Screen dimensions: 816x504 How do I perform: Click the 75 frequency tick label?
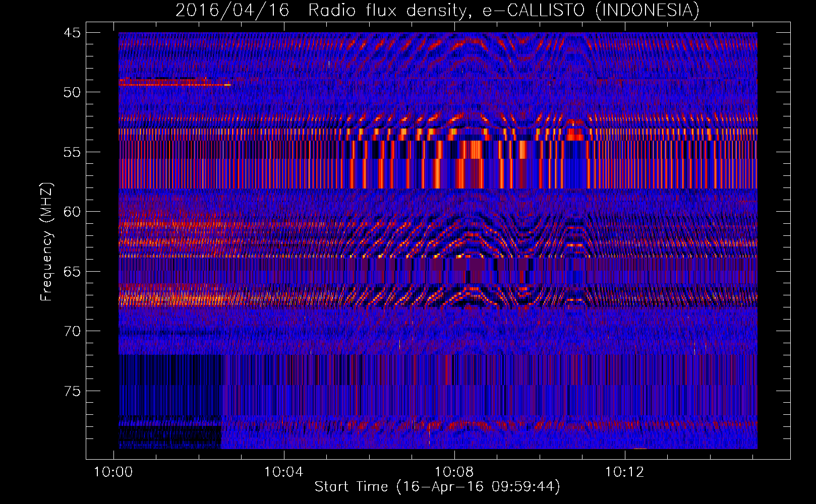[72, 391]
